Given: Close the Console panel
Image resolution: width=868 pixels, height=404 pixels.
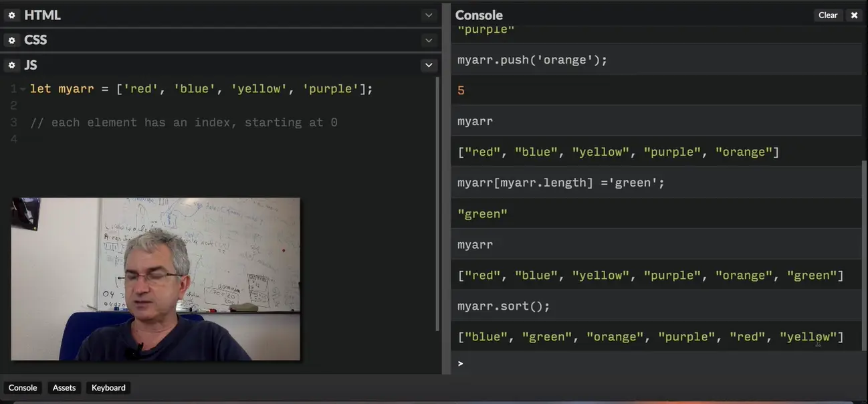Looking at the screenshot, I should pyautogui.click(x=854, y=15).
